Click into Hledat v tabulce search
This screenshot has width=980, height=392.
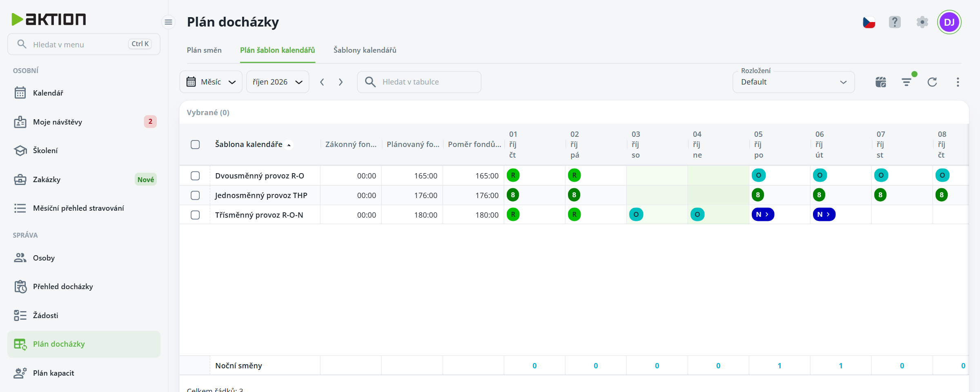[x=419, y=82]
